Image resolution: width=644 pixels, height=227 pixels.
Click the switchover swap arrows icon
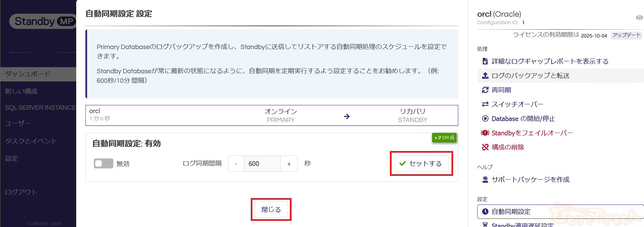(485, 104)
